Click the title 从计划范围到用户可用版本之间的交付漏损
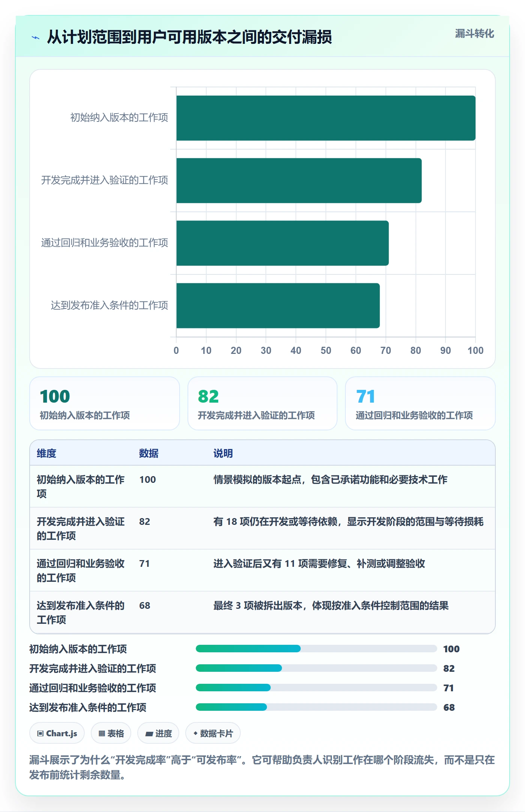The height and width of the screenshot is (812, 525). (189, 37)
